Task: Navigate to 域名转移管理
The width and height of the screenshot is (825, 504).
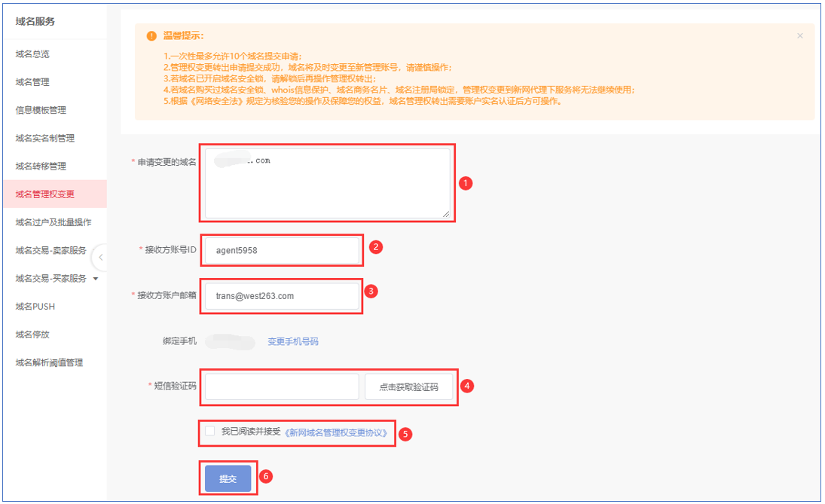Action: pos(41,166)
